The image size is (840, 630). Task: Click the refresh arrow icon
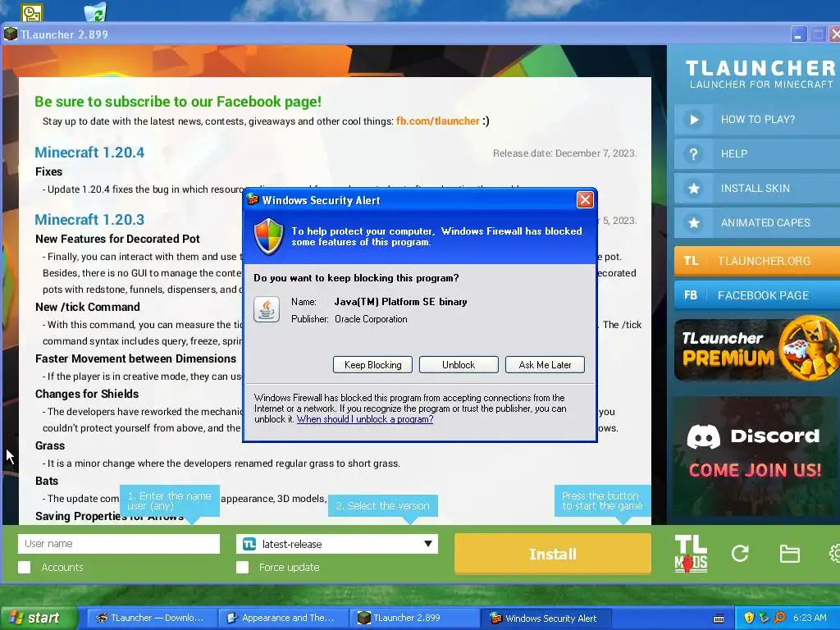[x=741, y=554]
